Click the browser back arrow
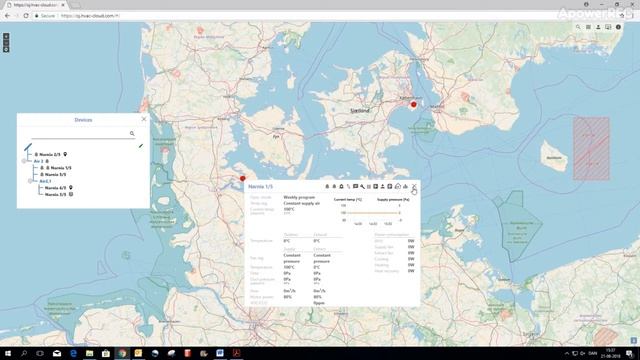This screenshot has height=360, width=640. (7, 16)
